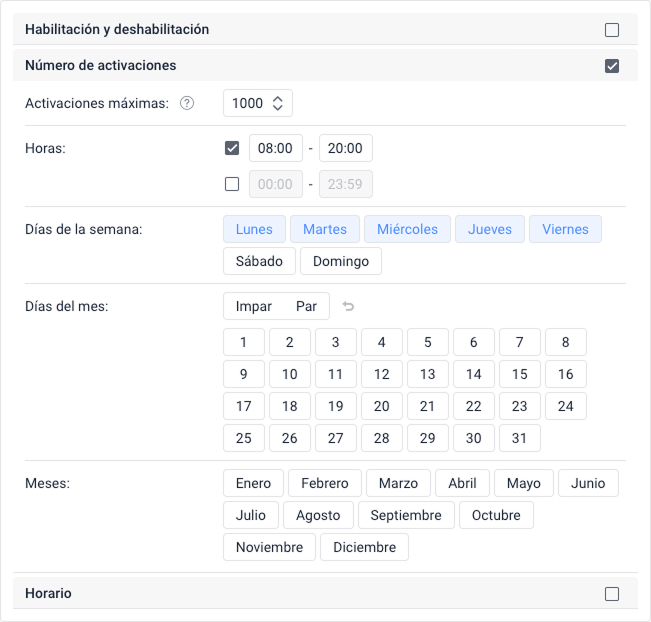The height and width of the screenshot is (622, 651).
Task: Click the stepper arrows on Activaciones máximas
Action: [278, 103]
